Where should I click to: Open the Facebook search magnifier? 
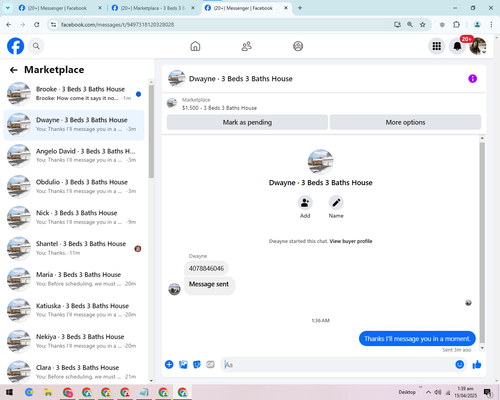click(36, 46)
